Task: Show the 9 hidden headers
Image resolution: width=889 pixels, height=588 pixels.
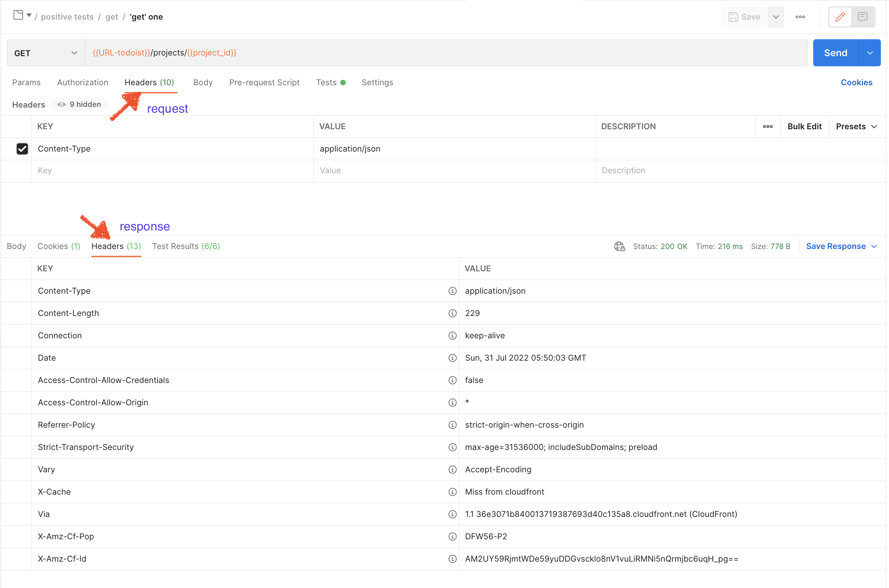Action: [79, 104]
